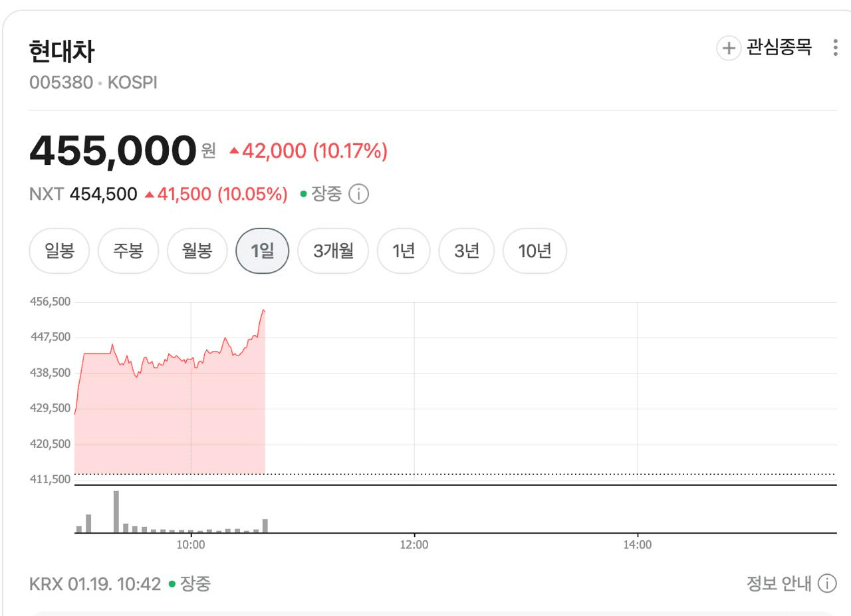
Task: Select the 월봉 candle chart option
Action: click(197, 251)
